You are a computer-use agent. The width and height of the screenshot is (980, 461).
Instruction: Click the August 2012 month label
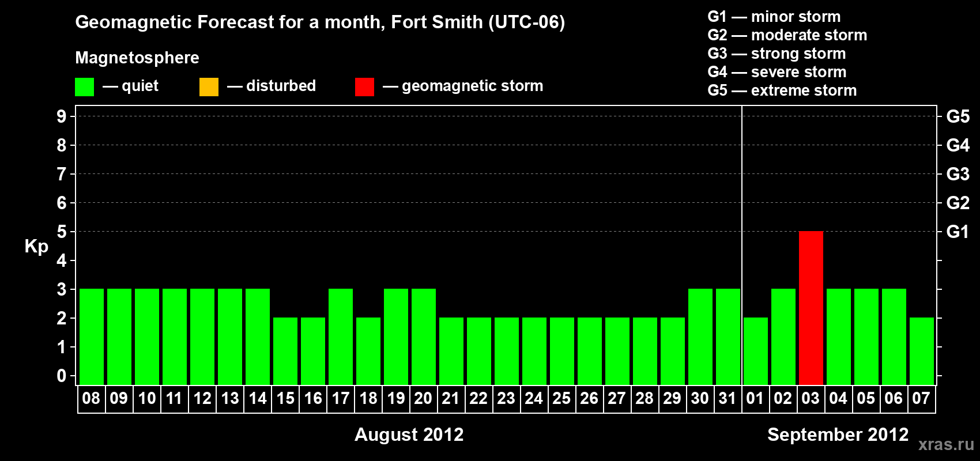click(409, 434)
